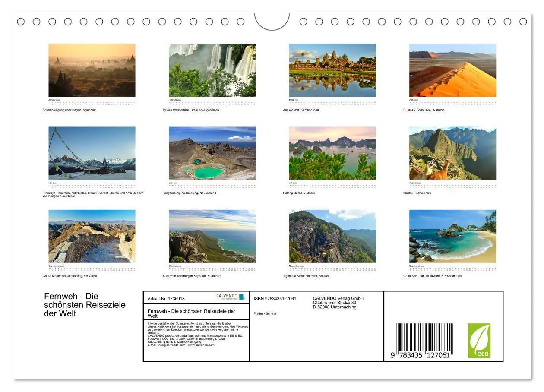Click caption 'Cabo San Juan im Tayrona NP, Kolumbien'
Image resolution: width=544 pixels, height=392 pixels.
[432, 276]
